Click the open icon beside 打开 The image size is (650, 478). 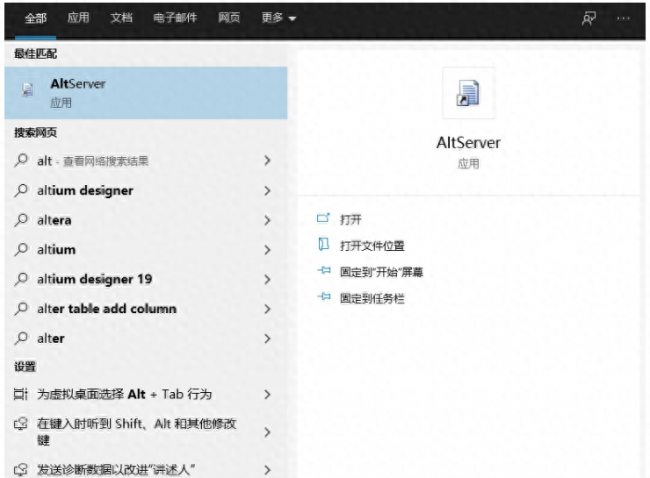point(323,218)
